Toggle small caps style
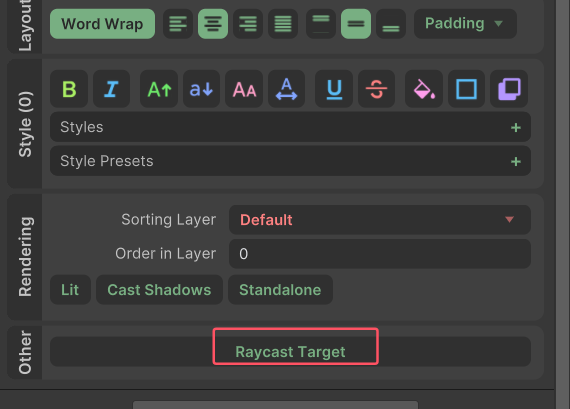570x409 pixels. tap(244, 89)
